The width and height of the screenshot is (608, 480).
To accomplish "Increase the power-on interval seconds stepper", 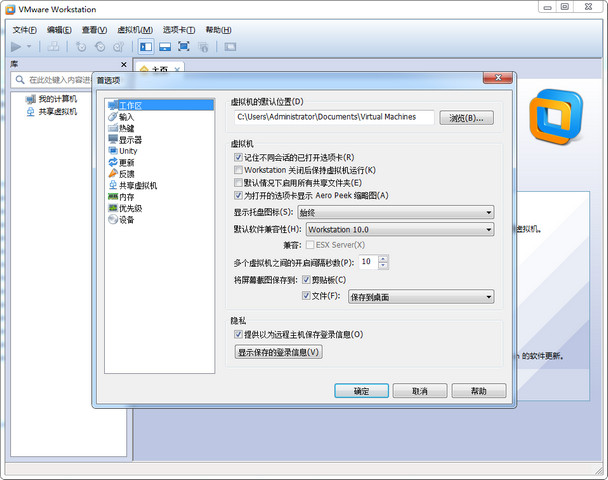I will click(x=383, y=259).
